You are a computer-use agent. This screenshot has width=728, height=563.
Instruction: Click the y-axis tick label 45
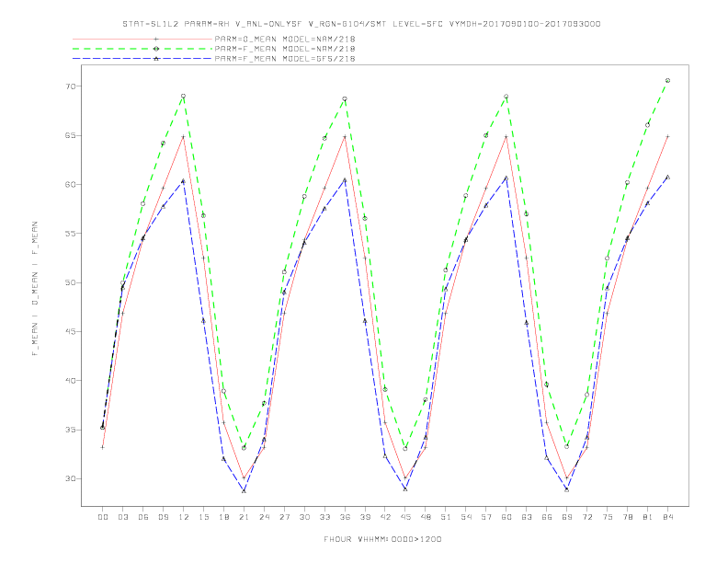[71, 332]
